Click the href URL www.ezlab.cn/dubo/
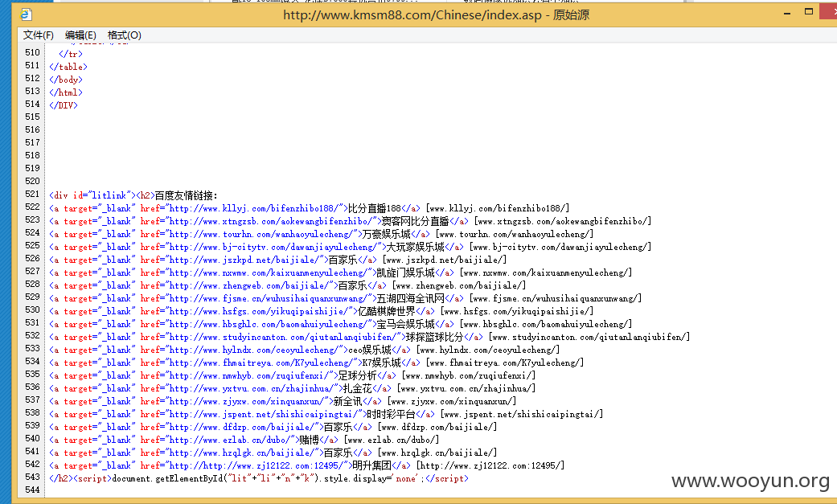Viewport: 837px width, 504px height. (230, 440)
